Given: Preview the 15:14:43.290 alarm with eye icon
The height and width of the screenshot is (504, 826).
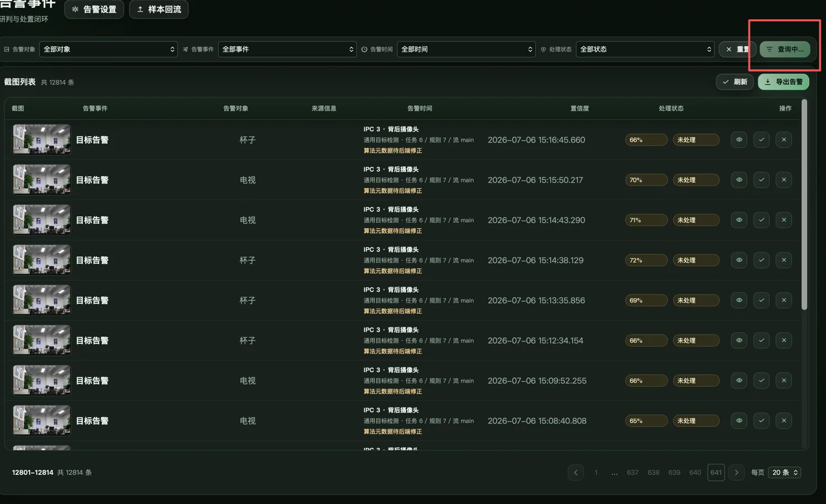Looking at the screenshot, I should [x=739, y=220].
